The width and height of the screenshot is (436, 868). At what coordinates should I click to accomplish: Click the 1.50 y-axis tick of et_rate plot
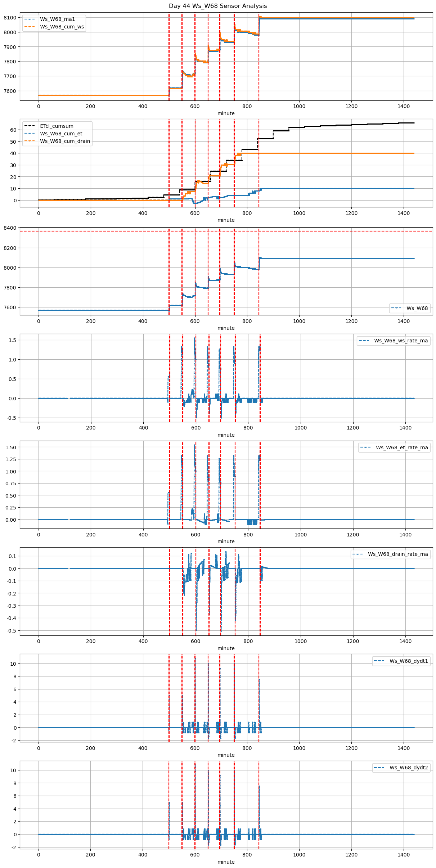click(x=11, y=447)
